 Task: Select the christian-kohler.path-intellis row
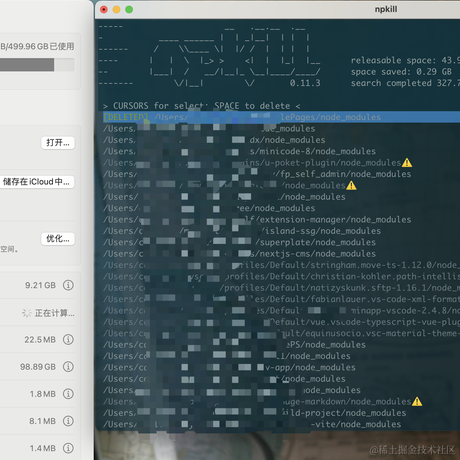tap(281, 276)
